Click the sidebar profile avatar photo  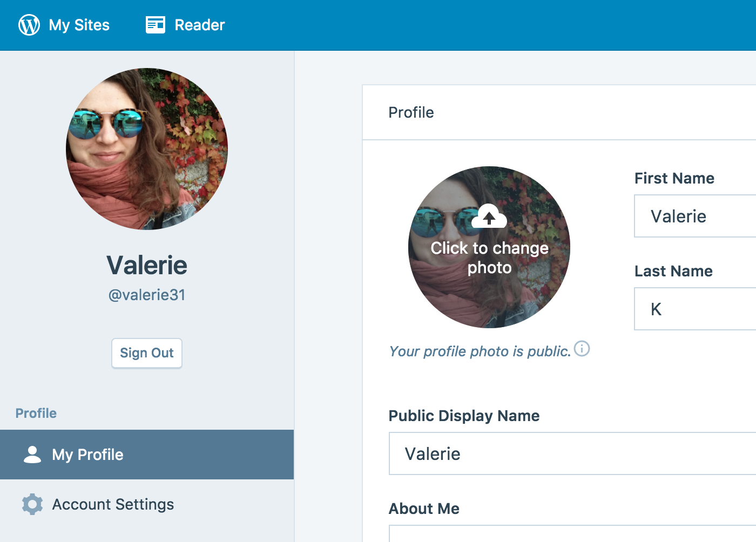pyautogui.click(x=147, y=149)
